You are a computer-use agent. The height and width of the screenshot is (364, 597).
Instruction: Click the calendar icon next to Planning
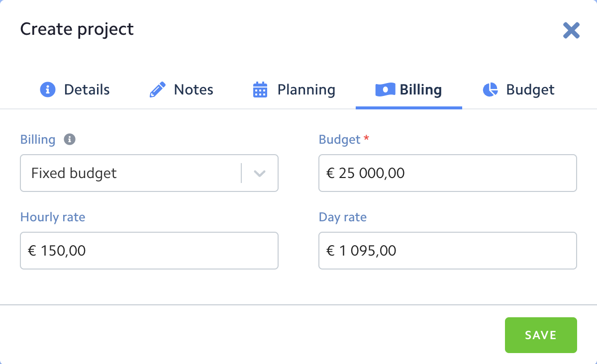[259, 90]
